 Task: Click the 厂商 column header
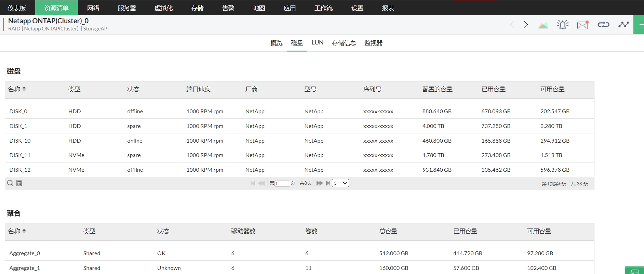coord(251,89)
